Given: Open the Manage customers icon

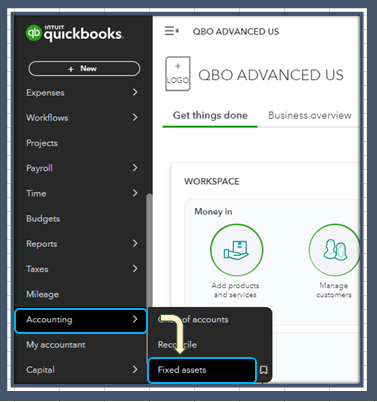Looking at the screenshot, I should pyautogui.click(x=334, y=250).
